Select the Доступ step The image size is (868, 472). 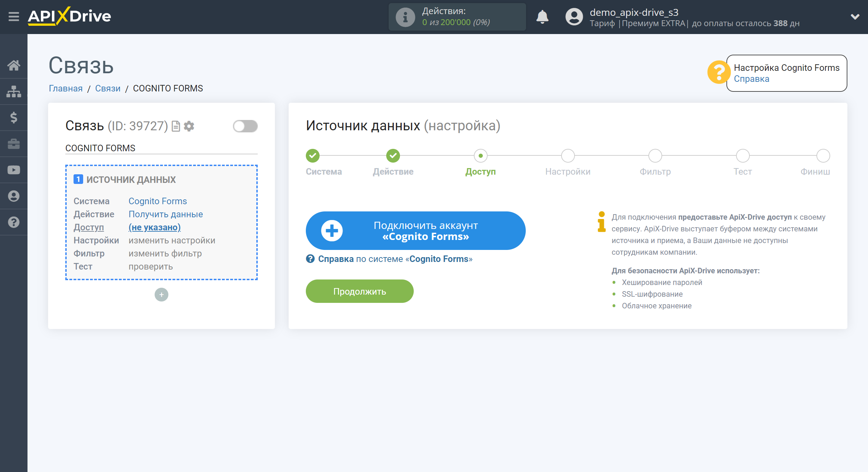point(480,156)
